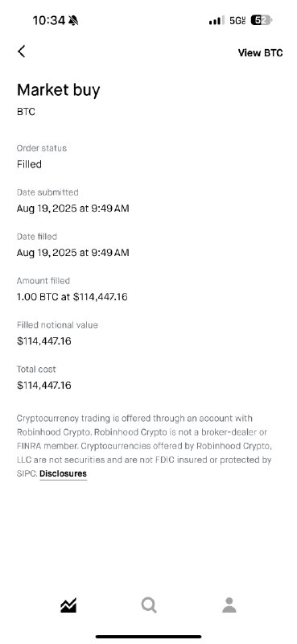
Task: Tap the Filled order status value
Action: (29, 164)
